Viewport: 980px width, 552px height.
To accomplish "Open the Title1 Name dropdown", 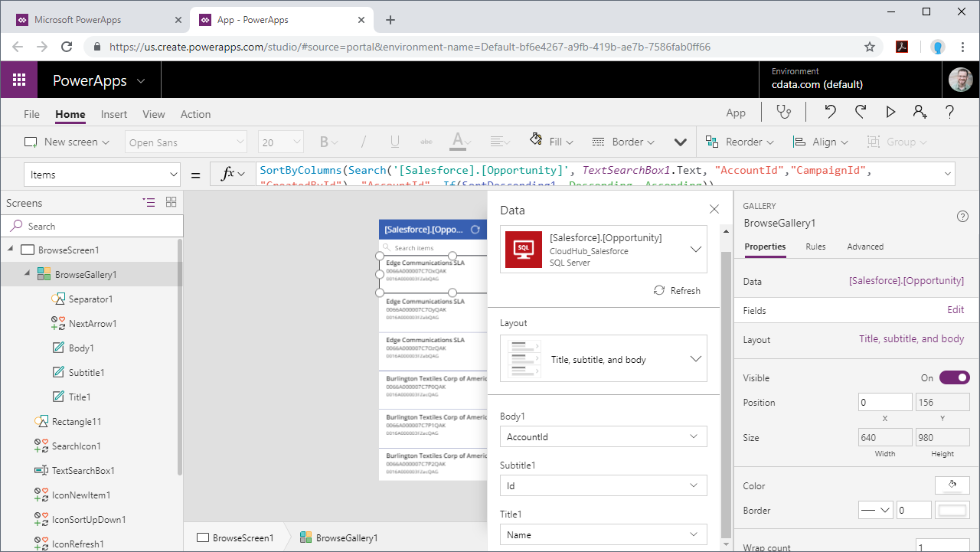I will [603, 534].
